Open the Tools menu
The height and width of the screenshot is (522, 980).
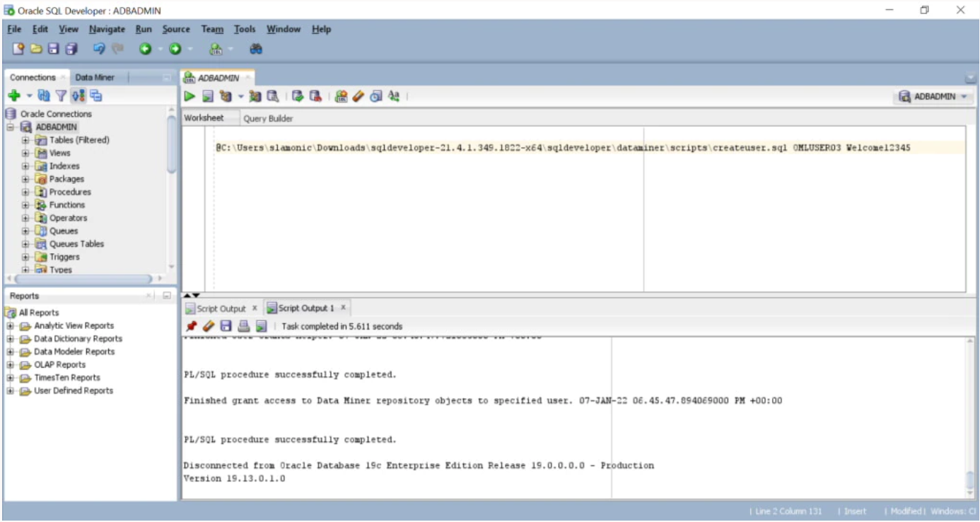click(245, 29)
